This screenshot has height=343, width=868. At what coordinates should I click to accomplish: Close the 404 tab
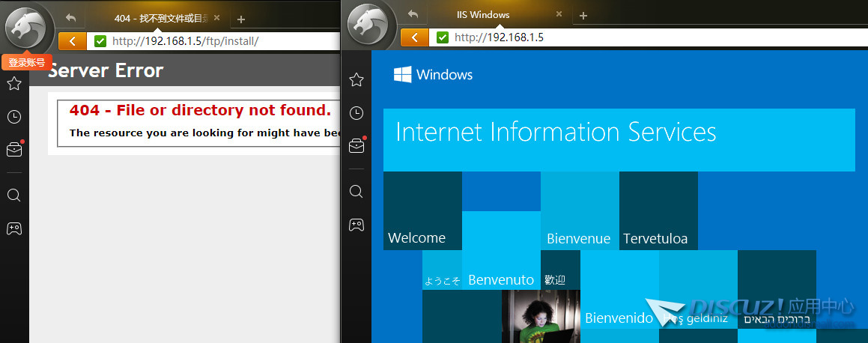click(x=217, y=18)
